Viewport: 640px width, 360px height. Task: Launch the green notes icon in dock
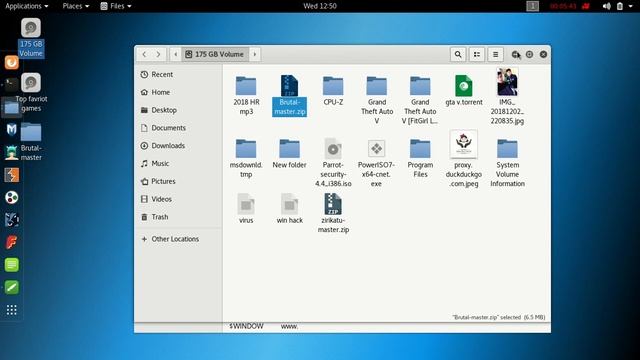[11, 265]
